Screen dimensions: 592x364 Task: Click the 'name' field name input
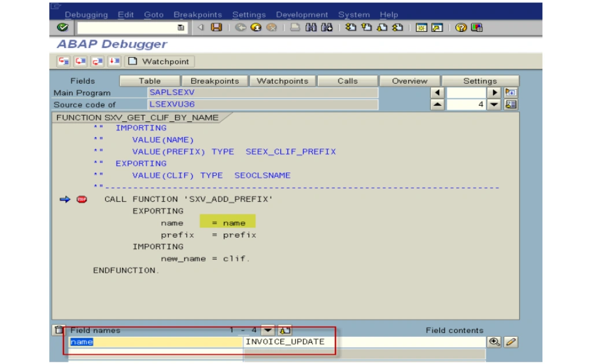coord(156,341)
